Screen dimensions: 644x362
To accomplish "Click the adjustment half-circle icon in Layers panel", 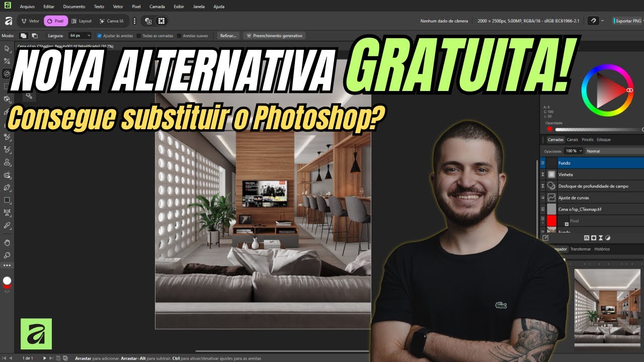I will (x=608, y=238).
